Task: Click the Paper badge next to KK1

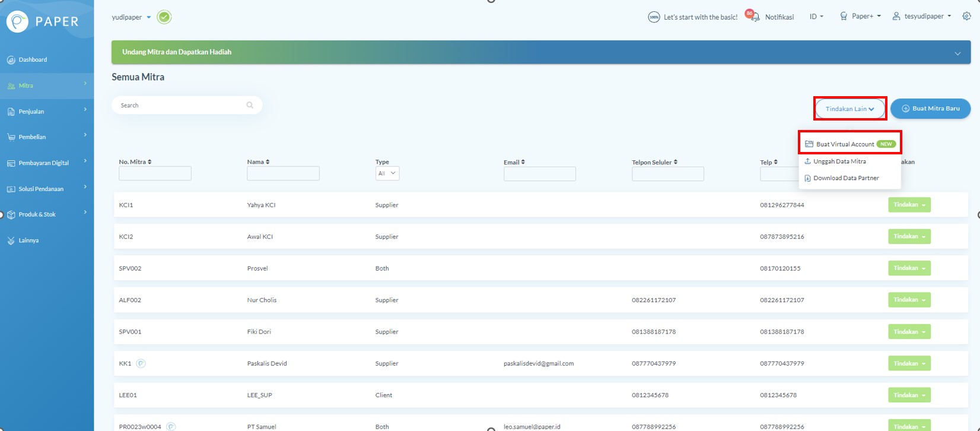Action: pos(141,363)
